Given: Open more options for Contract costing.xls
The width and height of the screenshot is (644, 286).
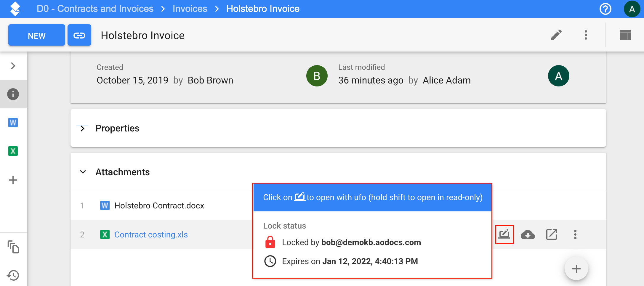Looking at the screenshot, I should [x=575, y=234].
